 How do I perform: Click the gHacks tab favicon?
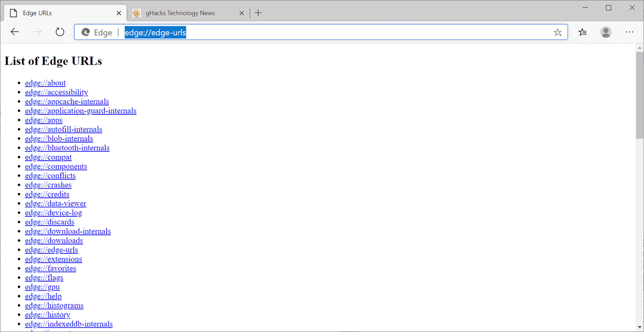[x=137, y=13]
